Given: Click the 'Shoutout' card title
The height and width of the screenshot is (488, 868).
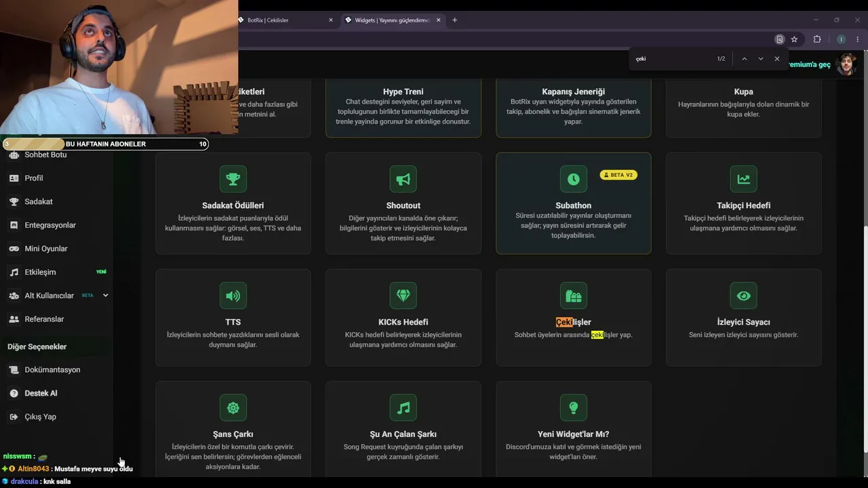Looking at the screenshot, I should [403, 205].
